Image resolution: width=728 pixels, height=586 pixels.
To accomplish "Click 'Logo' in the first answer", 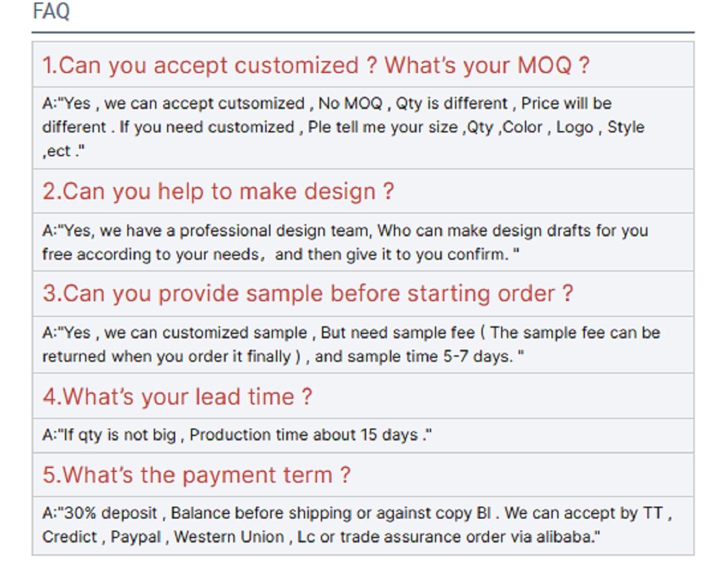I will [x=574, y=127].
